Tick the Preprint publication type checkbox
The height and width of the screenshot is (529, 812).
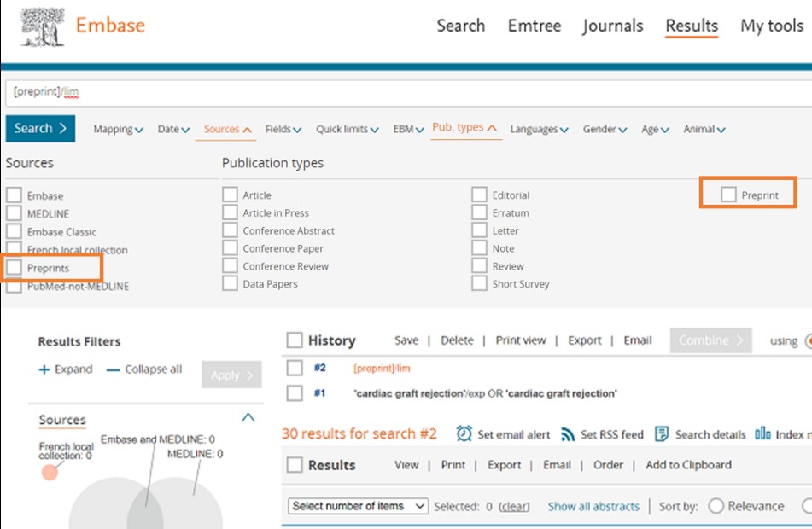point(728,195)
